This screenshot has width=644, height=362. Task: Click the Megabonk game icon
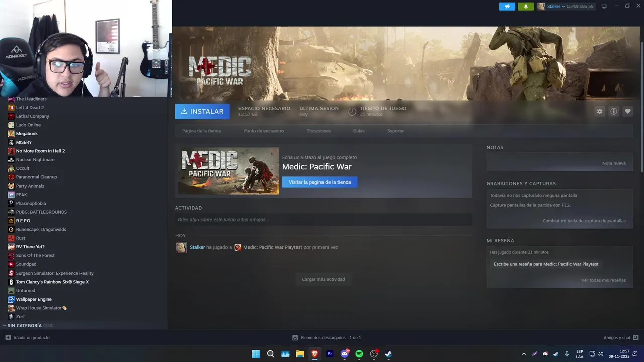point(11,134)
